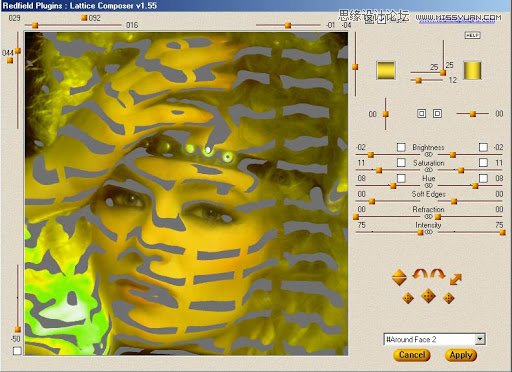Image resolution: width=512 pixels, height=372 pixels.
Task: Click the right inner-square frame icon
Action: (x=437, y=114)
